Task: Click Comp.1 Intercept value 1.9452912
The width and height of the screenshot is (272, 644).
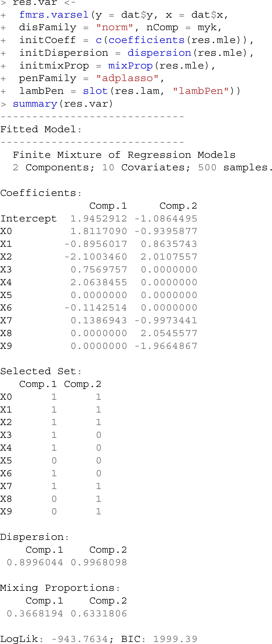Action: coord(99,219)
